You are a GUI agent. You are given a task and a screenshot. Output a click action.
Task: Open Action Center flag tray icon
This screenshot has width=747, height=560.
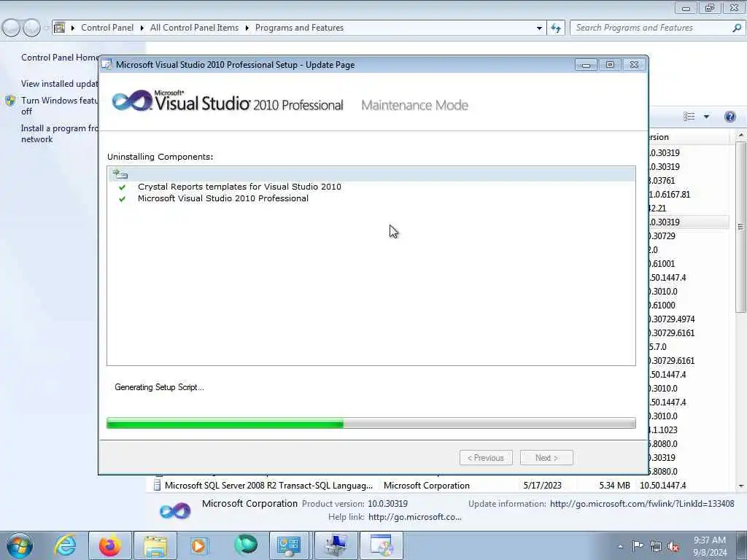point(638,546)
